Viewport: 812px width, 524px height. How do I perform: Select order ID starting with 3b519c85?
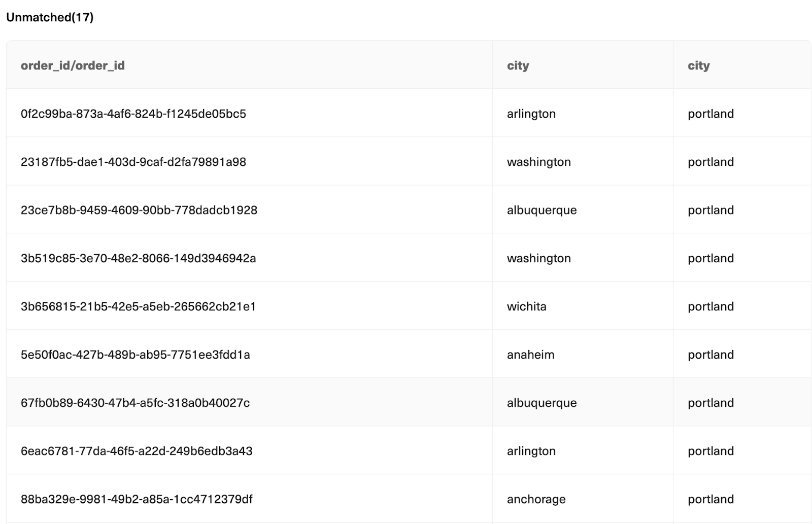138,258
